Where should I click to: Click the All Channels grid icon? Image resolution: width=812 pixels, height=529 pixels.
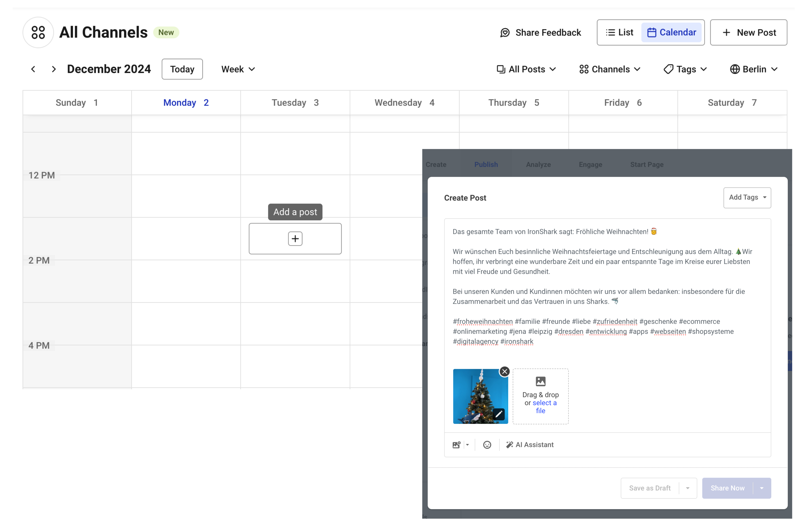pos(38,32)
